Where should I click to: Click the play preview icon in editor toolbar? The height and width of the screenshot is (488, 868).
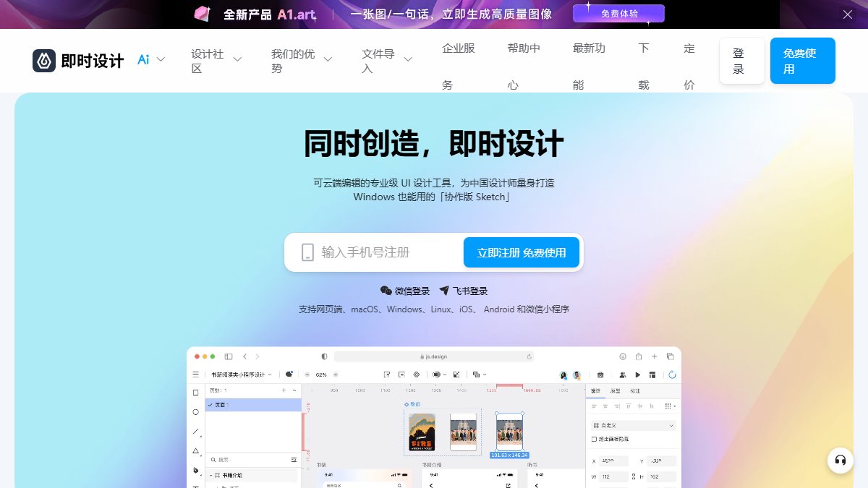point(637,374)
